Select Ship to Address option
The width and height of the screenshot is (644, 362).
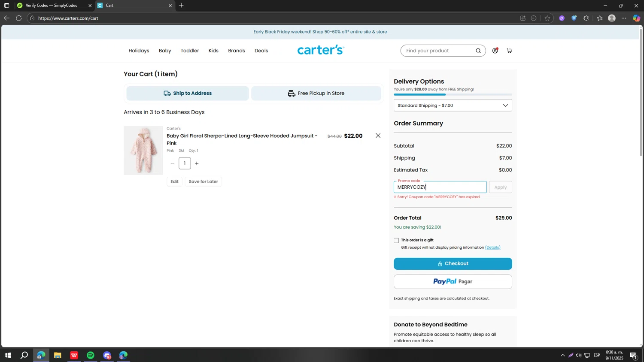coord(188,94)
